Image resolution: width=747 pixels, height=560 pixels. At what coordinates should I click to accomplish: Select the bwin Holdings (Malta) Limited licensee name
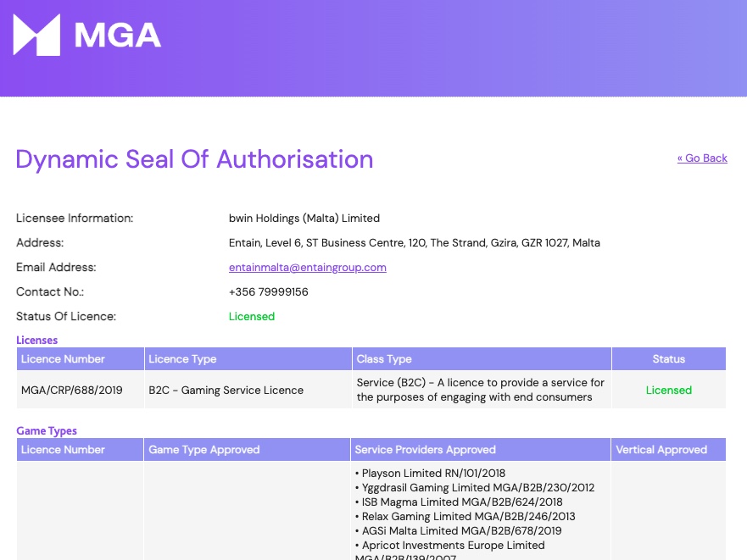[304, 218]
